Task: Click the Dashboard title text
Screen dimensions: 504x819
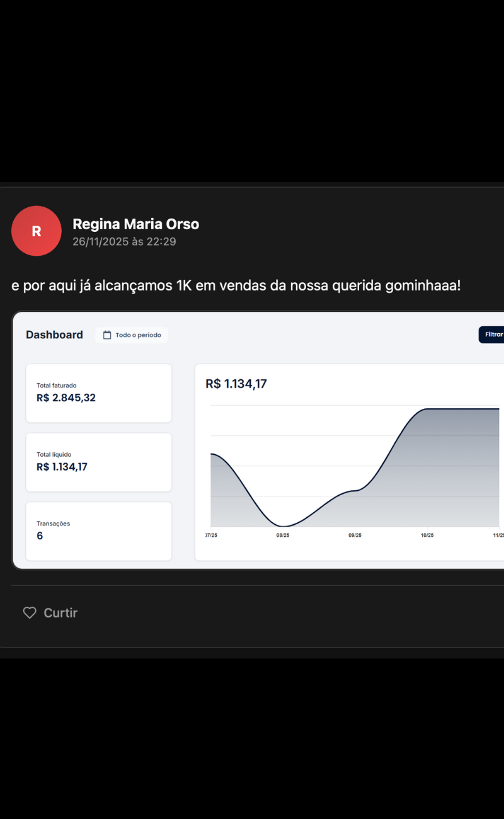Action: pyautogui.click(x=54, y=335)
